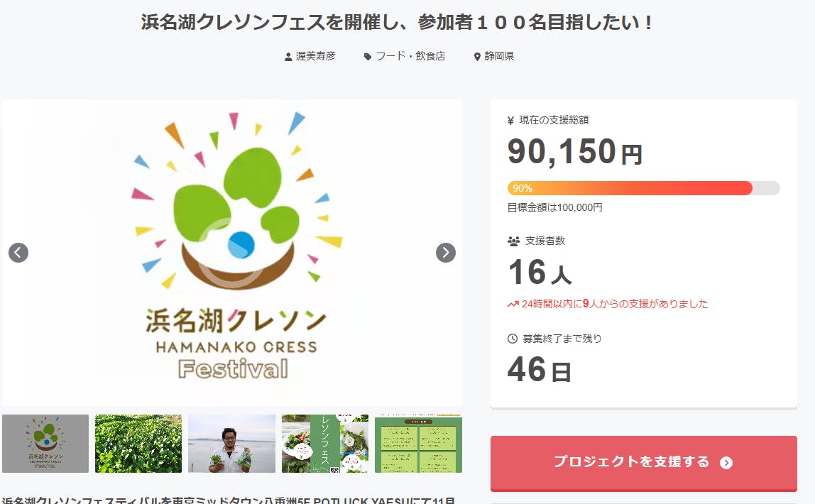Select the festival logo thumbnail

[x=45, y=444]
